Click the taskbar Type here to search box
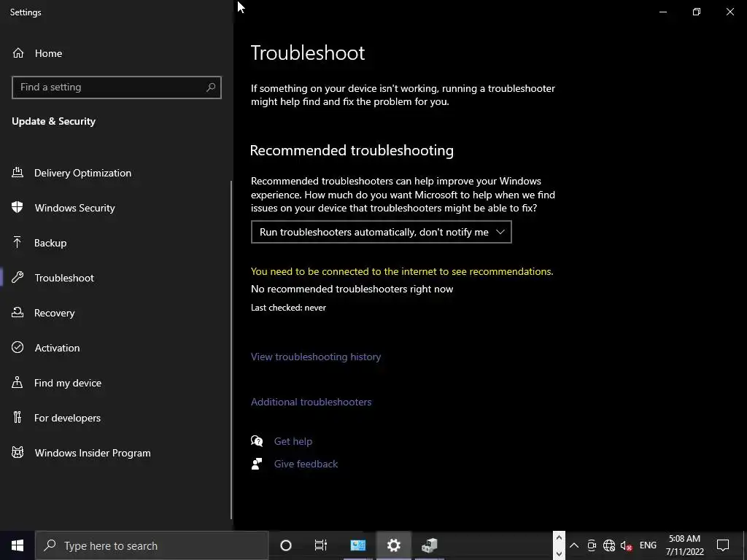 [x=152, y=545]
